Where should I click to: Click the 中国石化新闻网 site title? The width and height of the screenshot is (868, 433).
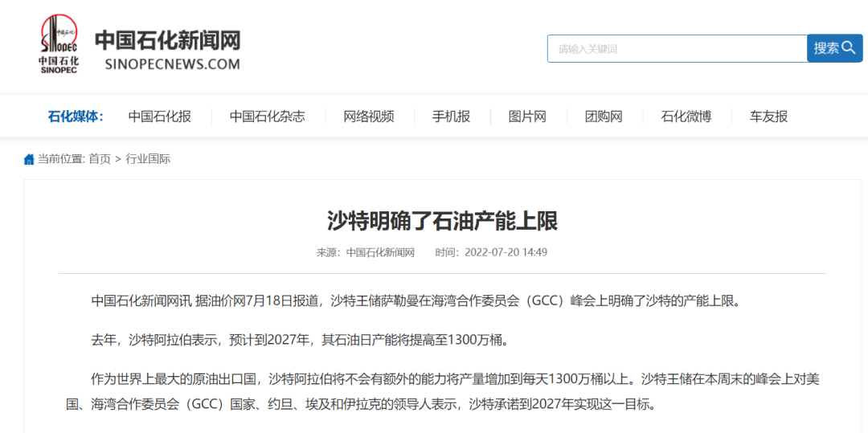click(168, 40)
